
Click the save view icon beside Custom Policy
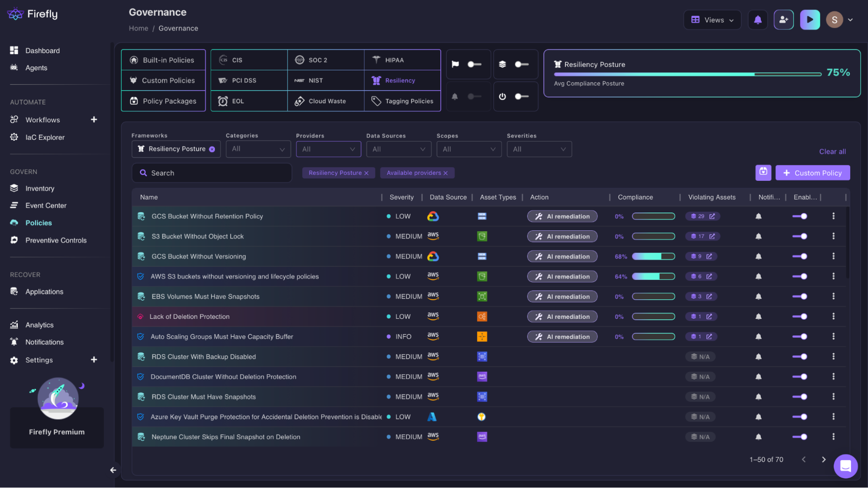(763, 173)
